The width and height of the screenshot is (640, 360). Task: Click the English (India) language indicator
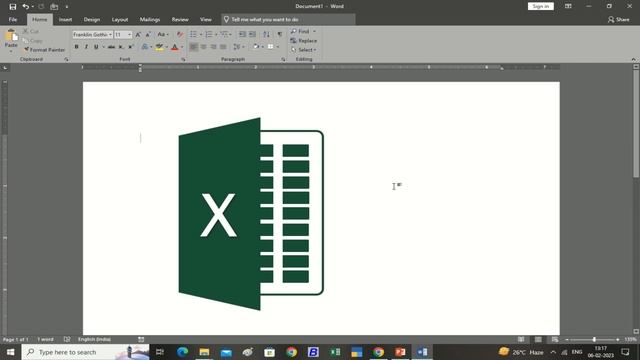(x=94, y=340)
